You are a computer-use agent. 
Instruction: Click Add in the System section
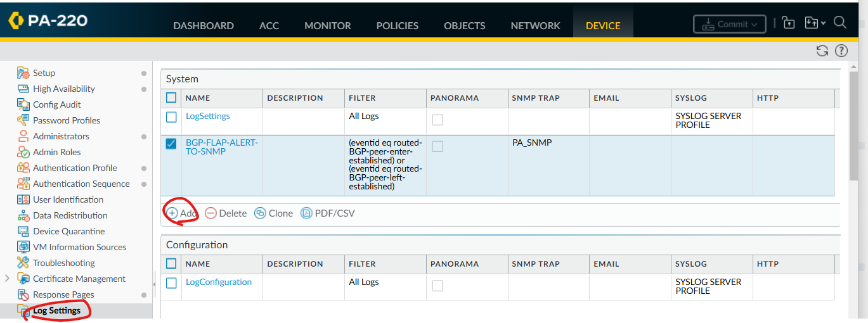point(181,213)
